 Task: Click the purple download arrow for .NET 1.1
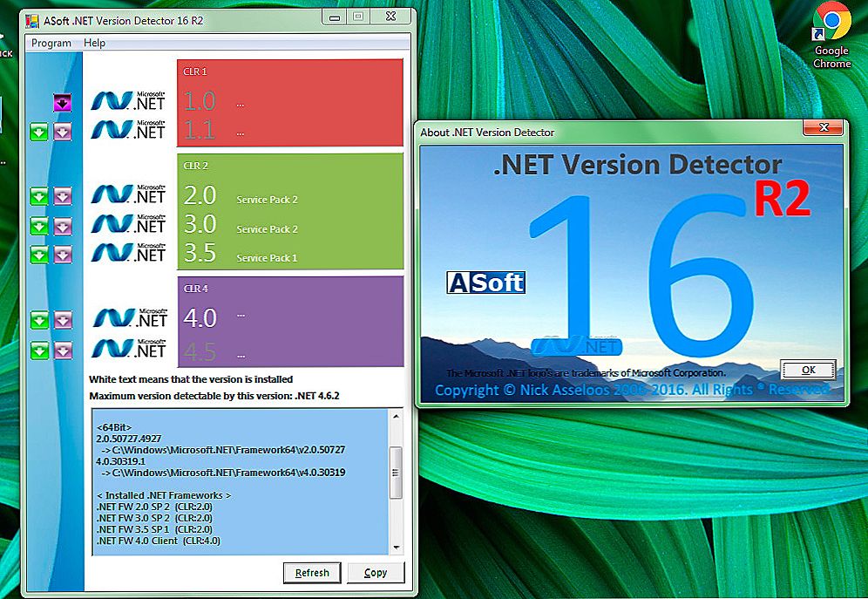point(63,132)
